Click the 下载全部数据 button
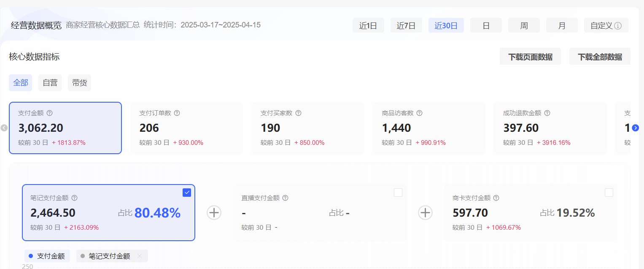The image size is (644, 269). [x=599, y=57]
